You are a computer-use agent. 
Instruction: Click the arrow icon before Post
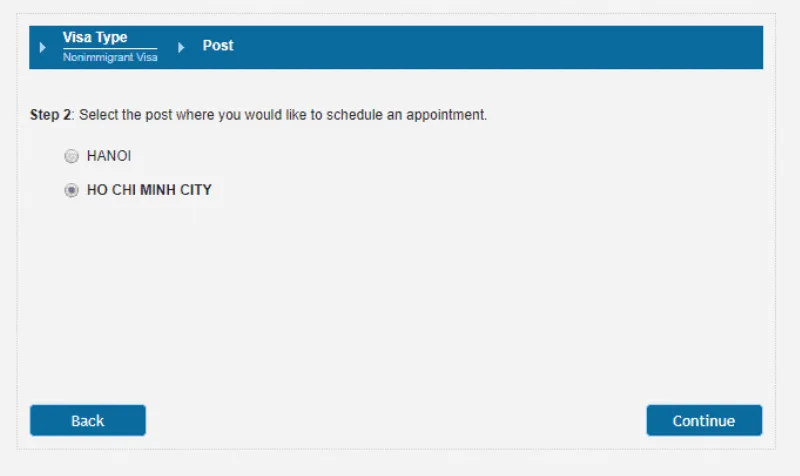pyautogui.click(x=181, y=47)
